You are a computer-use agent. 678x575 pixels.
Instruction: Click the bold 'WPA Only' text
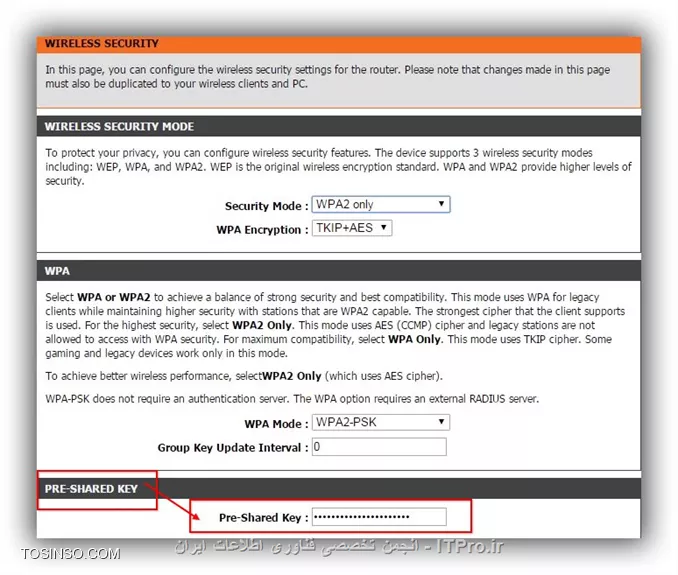(415, 340)
